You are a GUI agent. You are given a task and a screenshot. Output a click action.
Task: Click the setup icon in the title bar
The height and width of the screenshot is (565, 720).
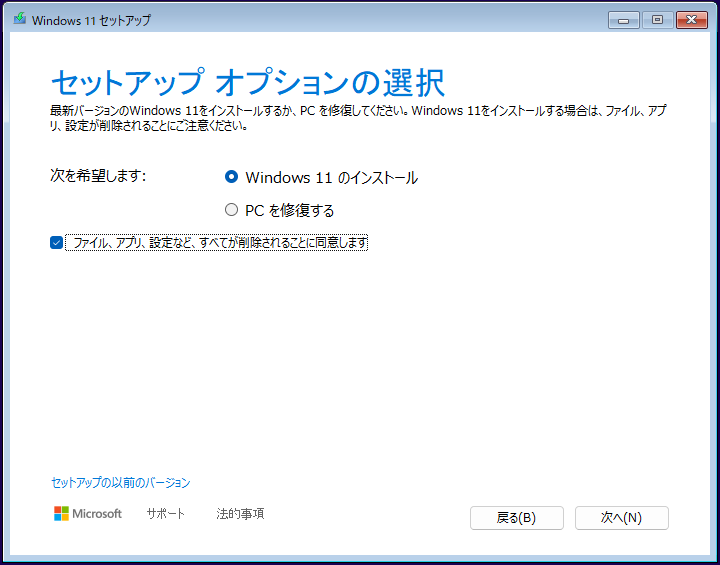click(18, 19)
